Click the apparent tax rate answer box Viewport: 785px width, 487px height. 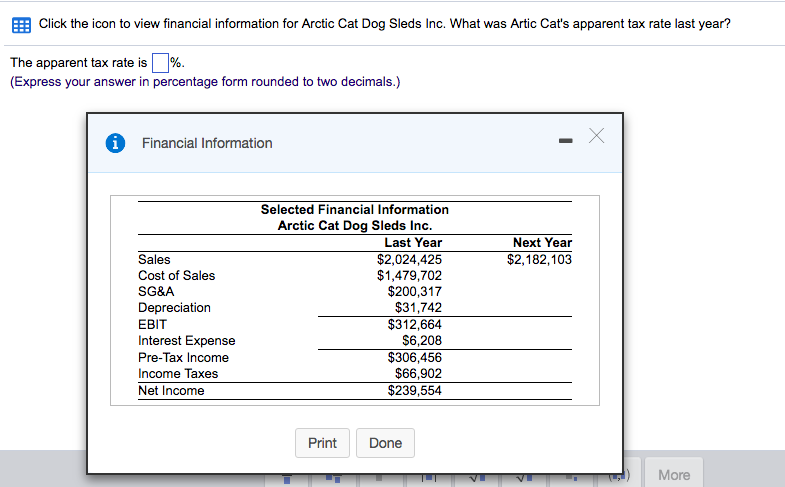pos(160,64)
